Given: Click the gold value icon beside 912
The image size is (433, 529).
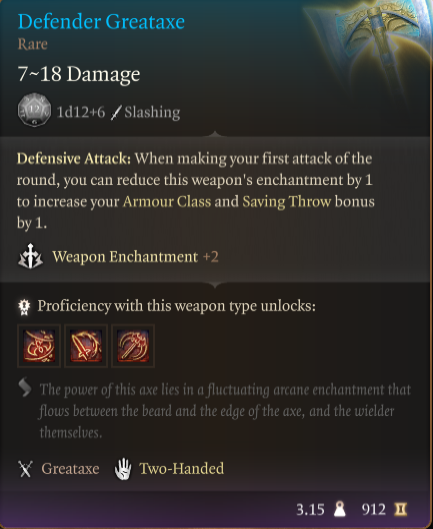Looking at the screenshot, I should (x=401, y=509).
